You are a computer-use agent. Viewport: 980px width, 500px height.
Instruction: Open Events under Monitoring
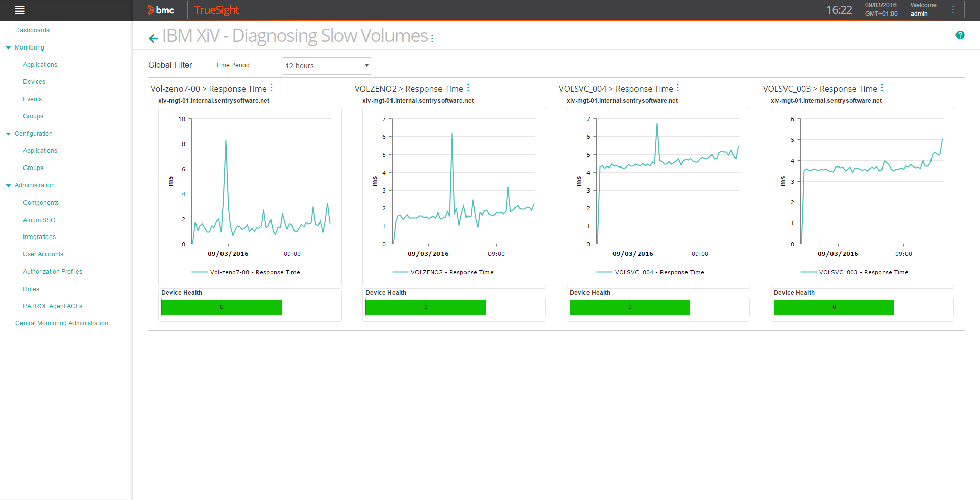32,99
